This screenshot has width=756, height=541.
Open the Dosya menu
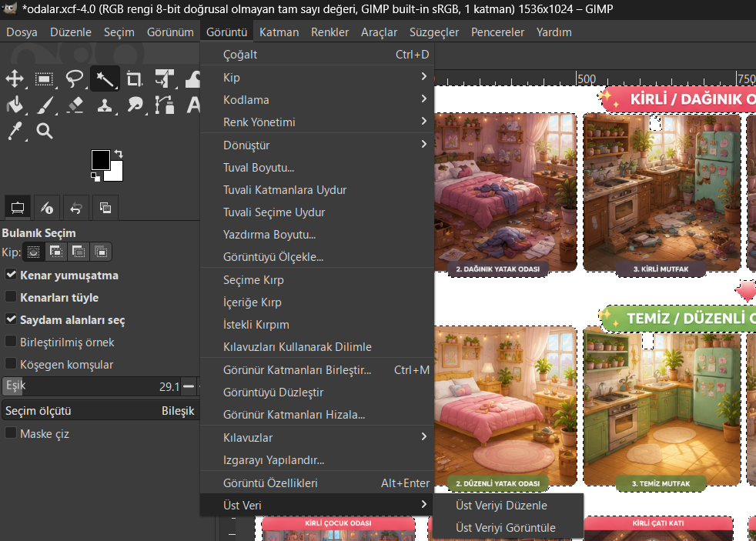(x=22, y=32)
